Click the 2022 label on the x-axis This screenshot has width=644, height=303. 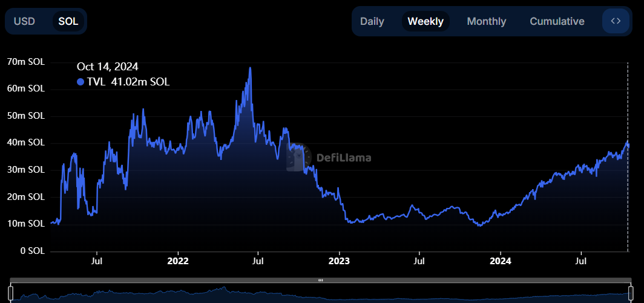(x=178, y=261)
